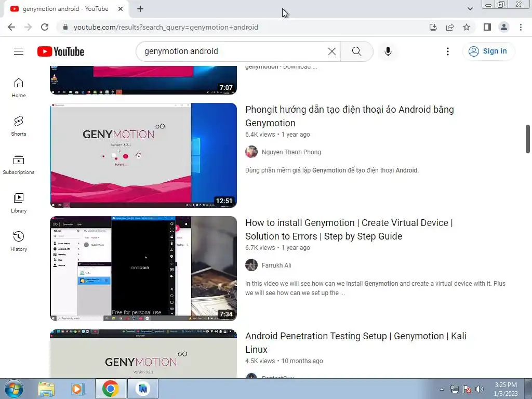Screen dimensions: 532x399
Task: Open Library from sidebar
Action: (x=19, y=203)
